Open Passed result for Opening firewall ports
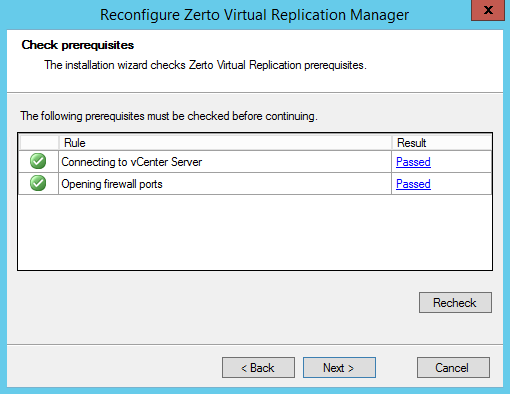 tap(413, 184)
